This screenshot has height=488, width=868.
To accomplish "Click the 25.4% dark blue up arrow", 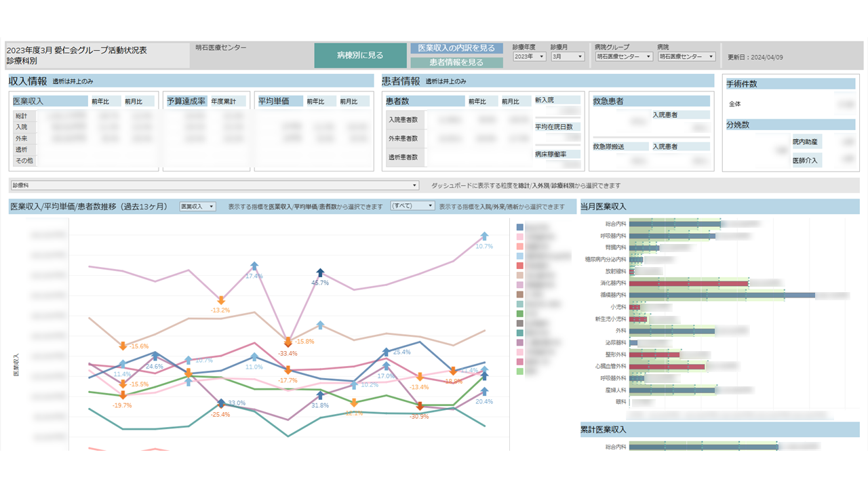I will (x=386, y=352).
